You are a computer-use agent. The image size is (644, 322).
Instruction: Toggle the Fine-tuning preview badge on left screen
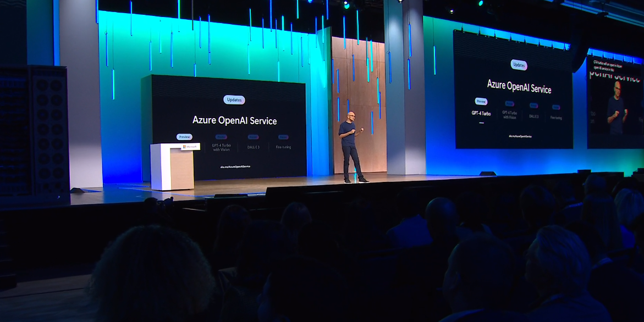click(283, 136)
